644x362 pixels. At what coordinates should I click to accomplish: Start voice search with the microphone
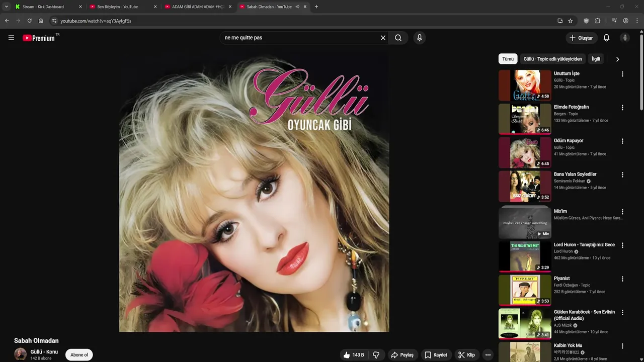click(419, 38)
